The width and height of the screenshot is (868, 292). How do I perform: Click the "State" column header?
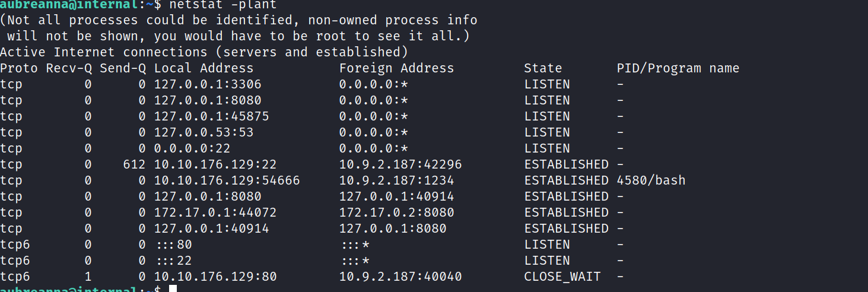pyautogui.click(x=543, y=68)
